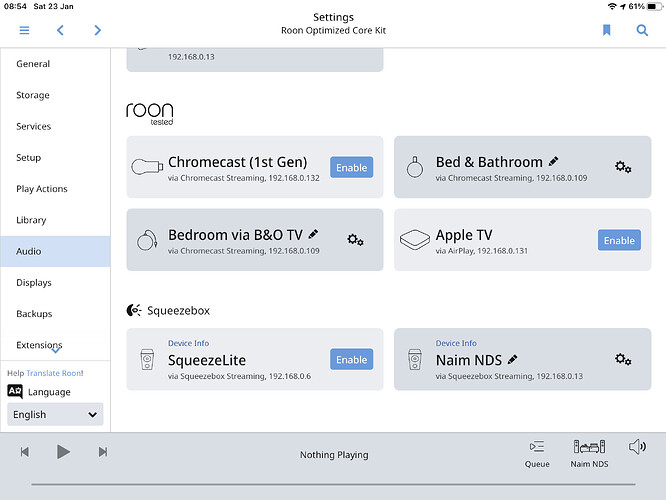Edit the Naim NDS name with pencil

513,359
